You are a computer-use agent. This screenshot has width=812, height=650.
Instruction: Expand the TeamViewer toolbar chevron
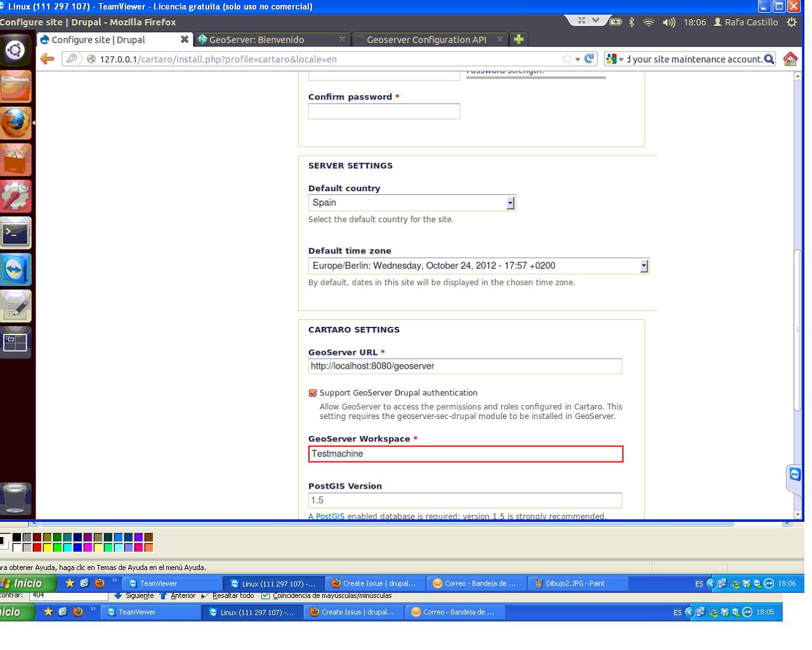(596, 20)
